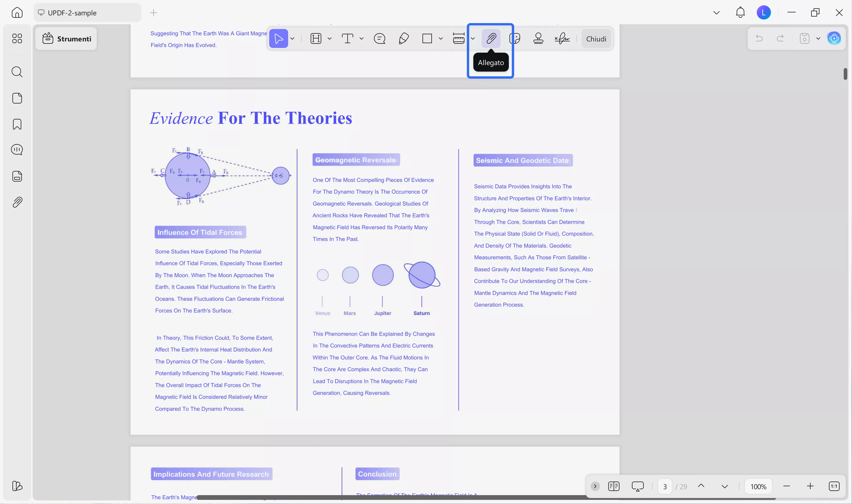Click the Chiudi button

[x=596, y=38]
